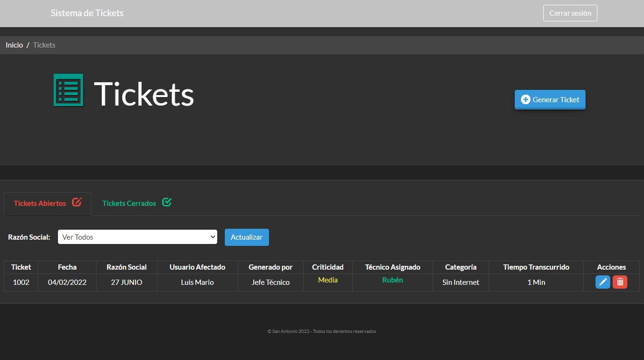644x360 pixels.
Task: Click the red trash delete icon
Action: click(x=620, y=282)
